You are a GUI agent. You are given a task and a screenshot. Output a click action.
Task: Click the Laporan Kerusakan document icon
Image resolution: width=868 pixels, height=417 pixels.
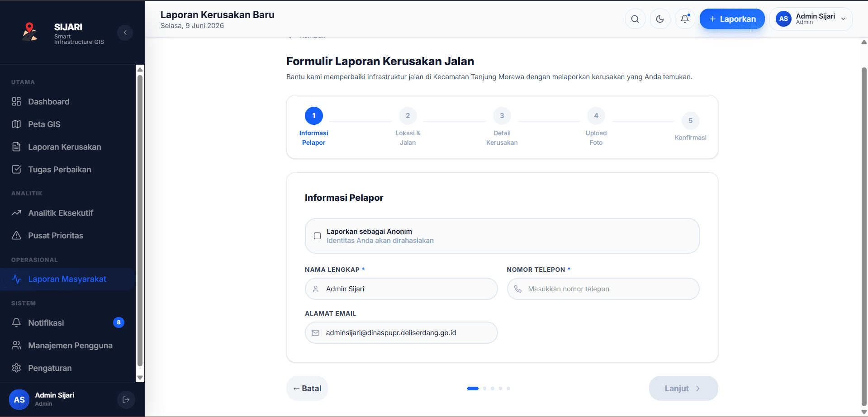16,147
